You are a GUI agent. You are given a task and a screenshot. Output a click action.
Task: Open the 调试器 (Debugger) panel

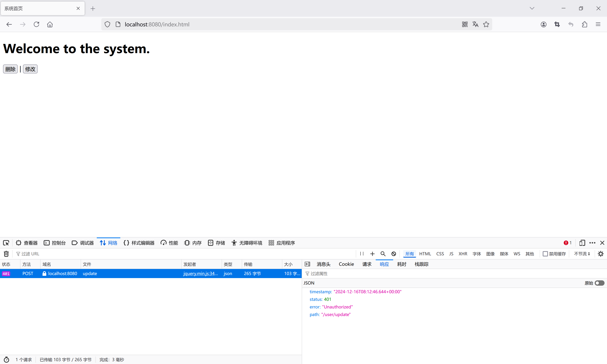[83, 243]
